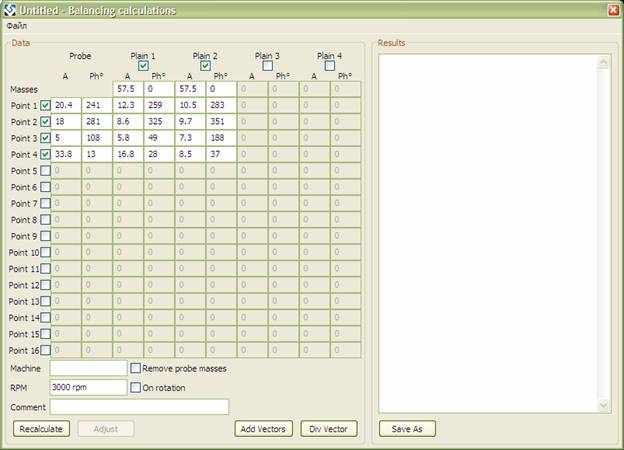Select Point 3 probe amplitude 5

66,138
